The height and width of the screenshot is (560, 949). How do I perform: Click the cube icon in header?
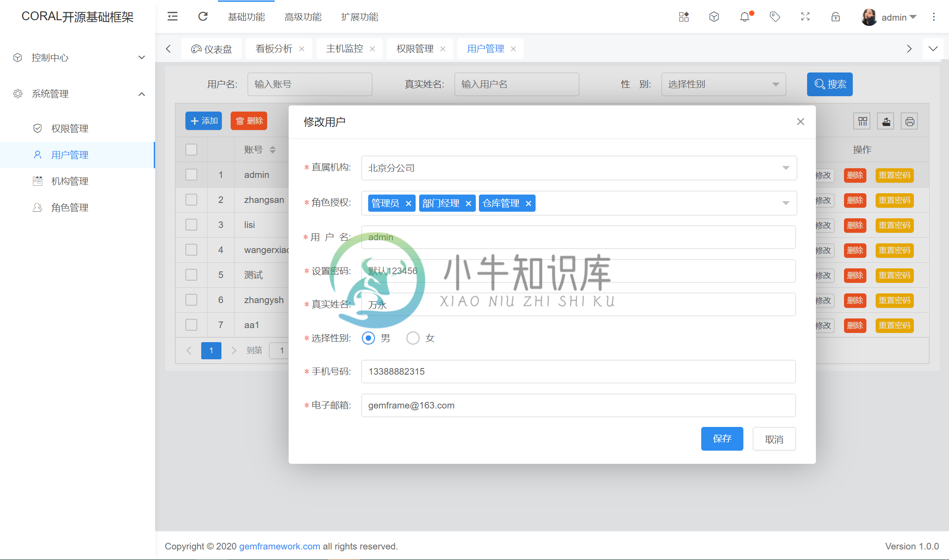coord(714,17)
